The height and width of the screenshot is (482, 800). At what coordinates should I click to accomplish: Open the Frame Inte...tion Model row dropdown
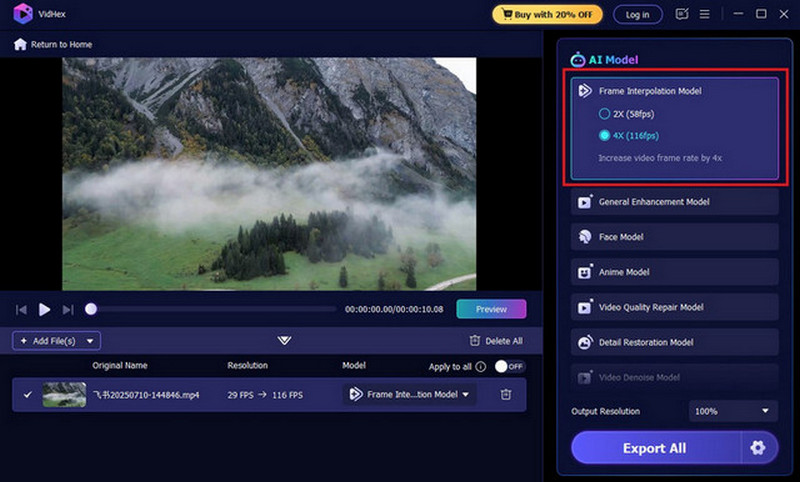409,394
